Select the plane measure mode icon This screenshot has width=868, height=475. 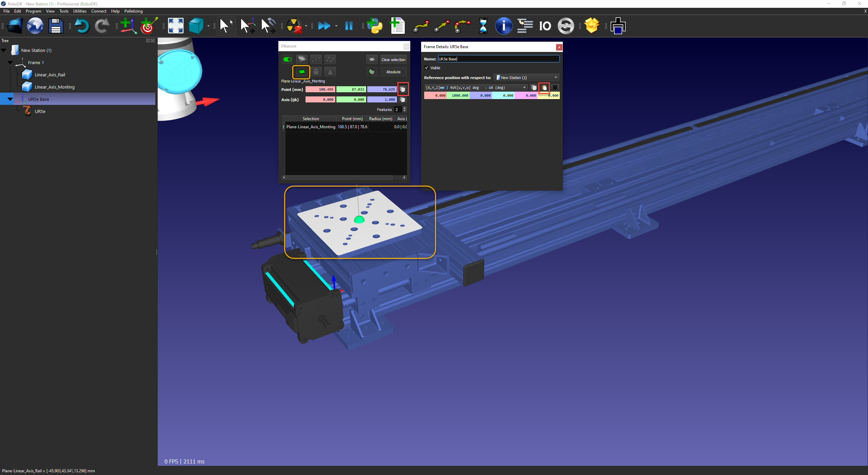point(301,72)
